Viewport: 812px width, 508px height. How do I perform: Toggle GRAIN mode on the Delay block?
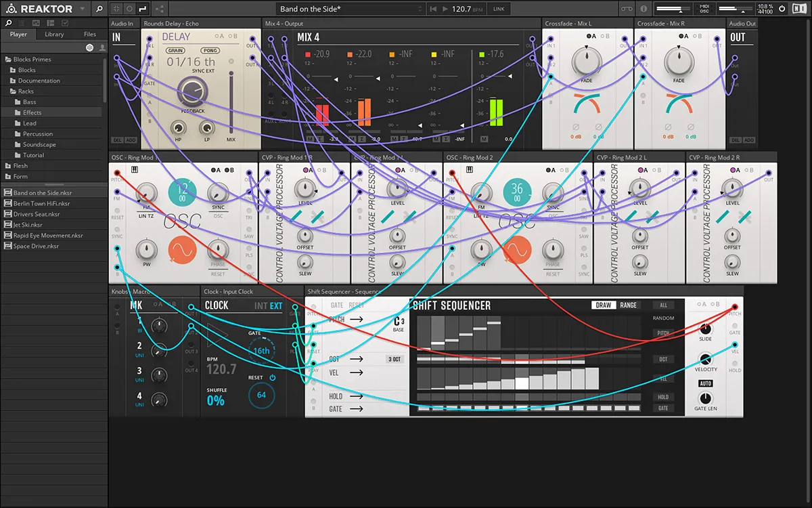175,50
